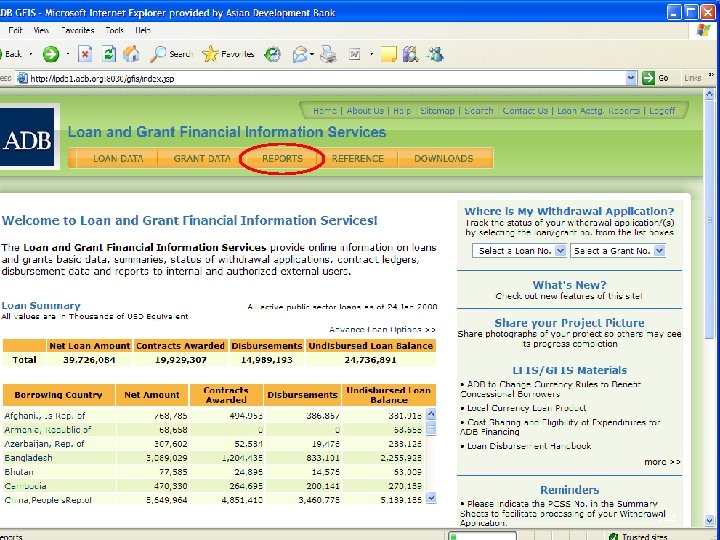The image size is (720, 540).
Task: Open the Local Currency Loan Product link
Action: (526, 408)
